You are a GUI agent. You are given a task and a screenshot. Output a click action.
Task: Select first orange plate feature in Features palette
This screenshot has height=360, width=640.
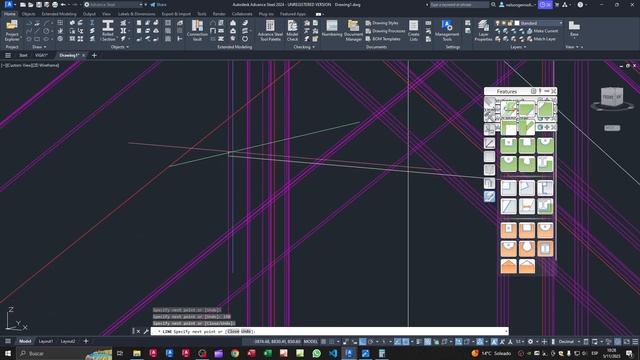pos(509,230)
